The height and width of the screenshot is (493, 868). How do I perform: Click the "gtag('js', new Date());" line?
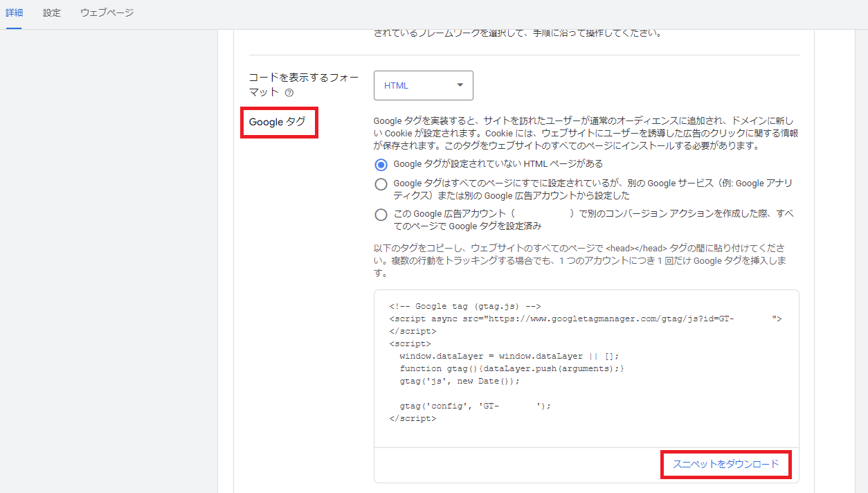459,381
